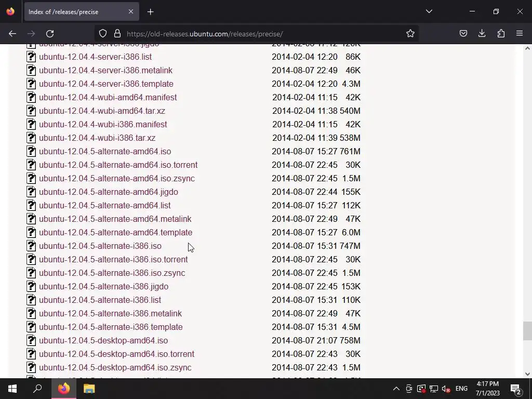Download ubuntu-12.04.5-alternate-amd64.iso
Screen dimensions: 532x399
(105, 151)
